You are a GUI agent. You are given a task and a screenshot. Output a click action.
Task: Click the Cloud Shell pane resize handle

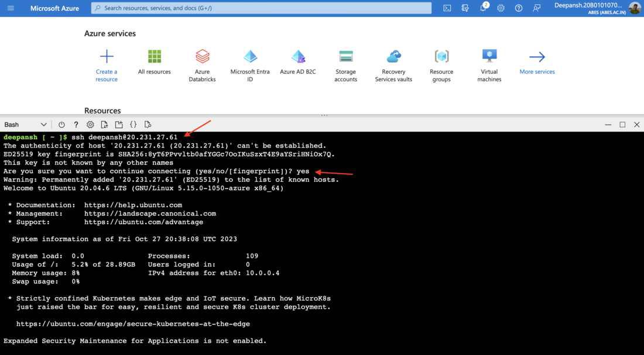324,115
